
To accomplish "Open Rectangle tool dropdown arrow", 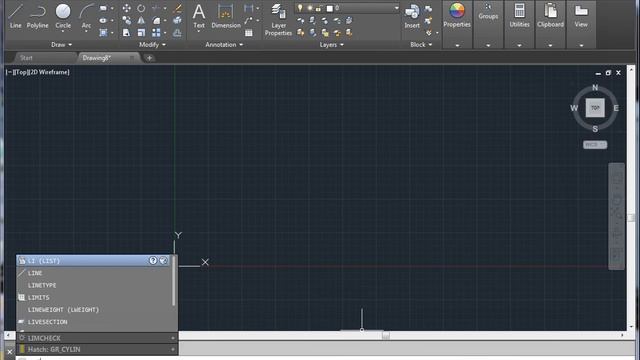I will [x=112, y=8].
